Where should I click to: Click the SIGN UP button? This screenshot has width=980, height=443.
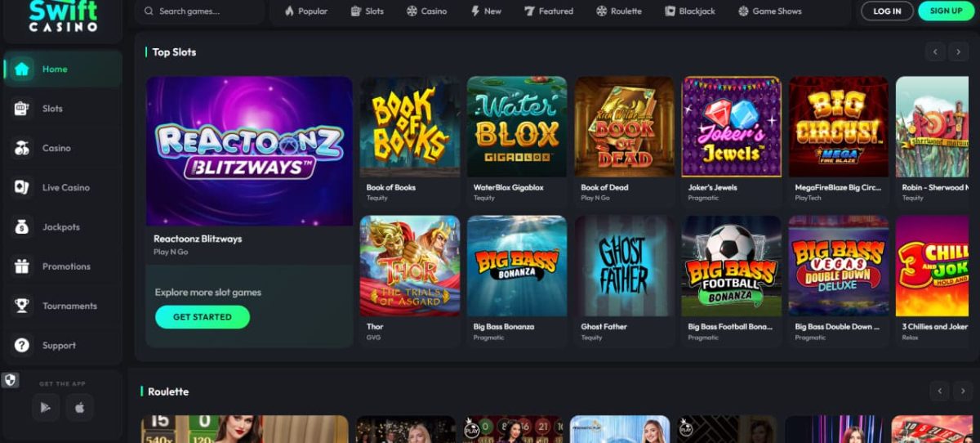tap(946, 11)
